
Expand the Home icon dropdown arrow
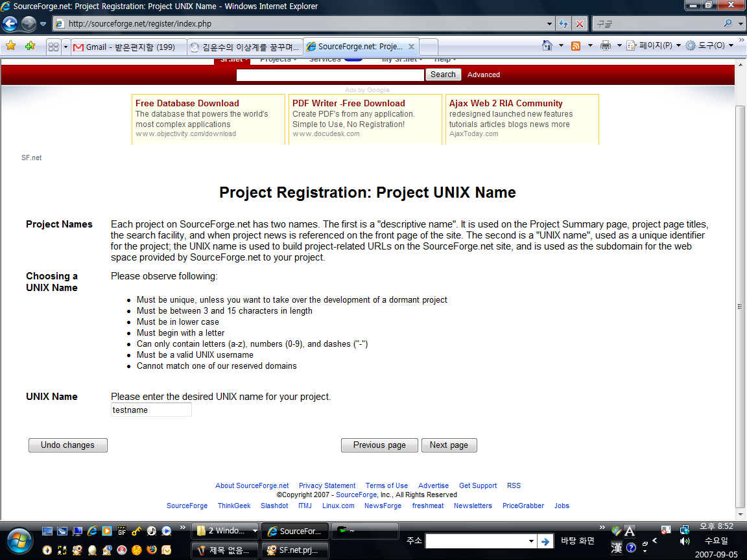[x=561, y=45]
